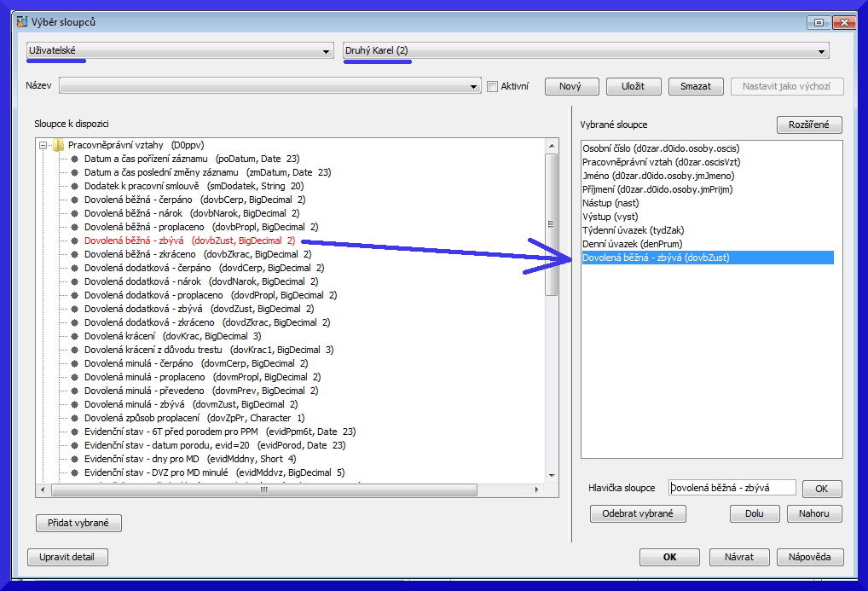Click the Rozšířené button
The width and height of the screenshot is (868, 591).
tap(809, 125)
